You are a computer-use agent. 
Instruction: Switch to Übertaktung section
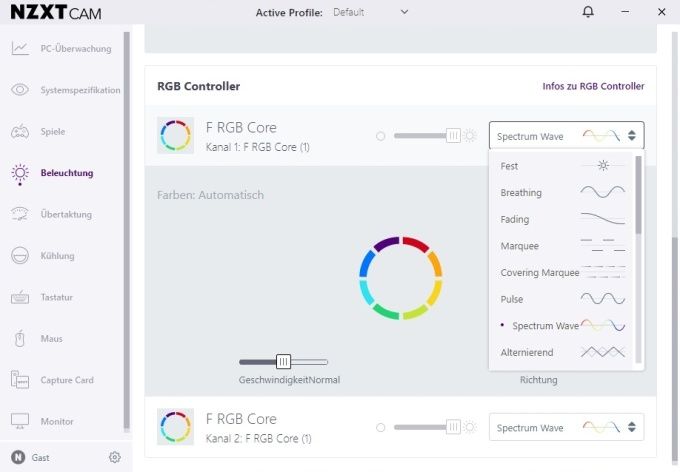(x=66, y=214)
